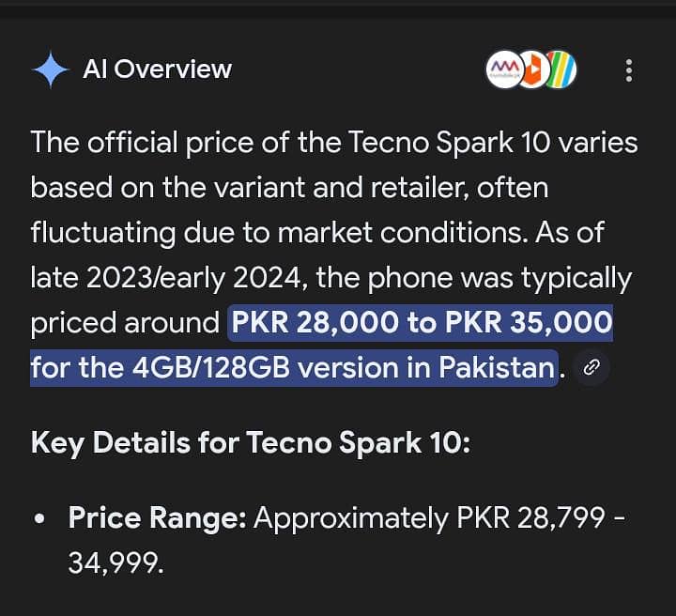Click the bullet point before Price Range
The image size is (676, 616).
pyautogui.click(x=39, y=518)
